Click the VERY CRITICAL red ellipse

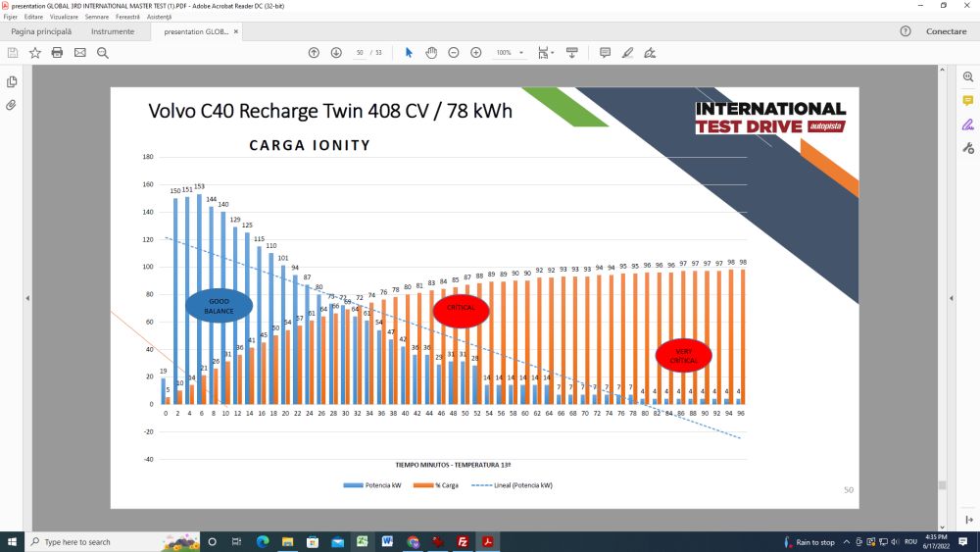(684, 356)
